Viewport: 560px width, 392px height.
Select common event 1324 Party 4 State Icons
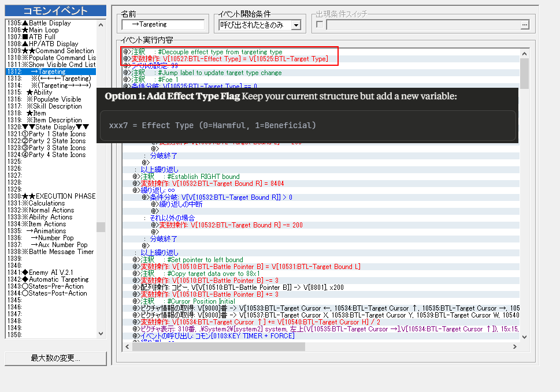click(x=51, y=155)
